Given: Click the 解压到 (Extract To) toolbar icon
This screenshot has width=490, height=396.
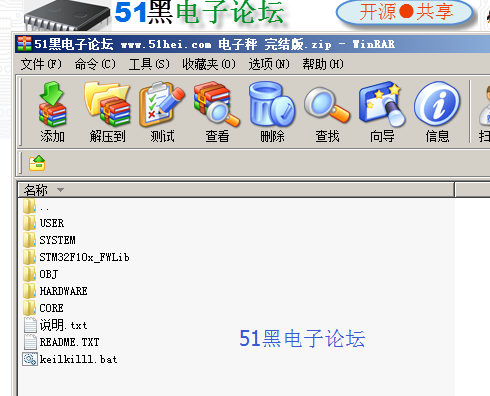Looking at the screenshot, I should (107, 104).
